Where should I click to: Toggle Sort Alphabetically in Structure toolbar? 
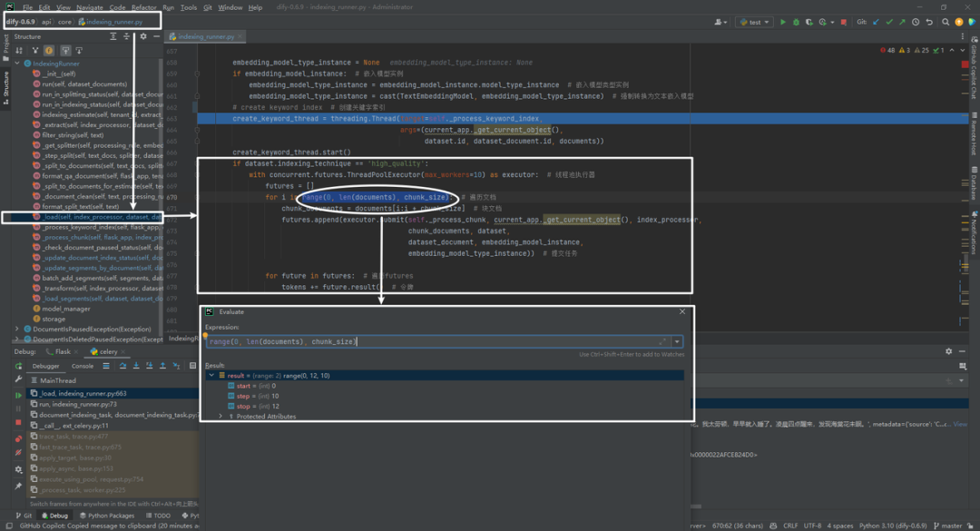[x=19, y=51]
